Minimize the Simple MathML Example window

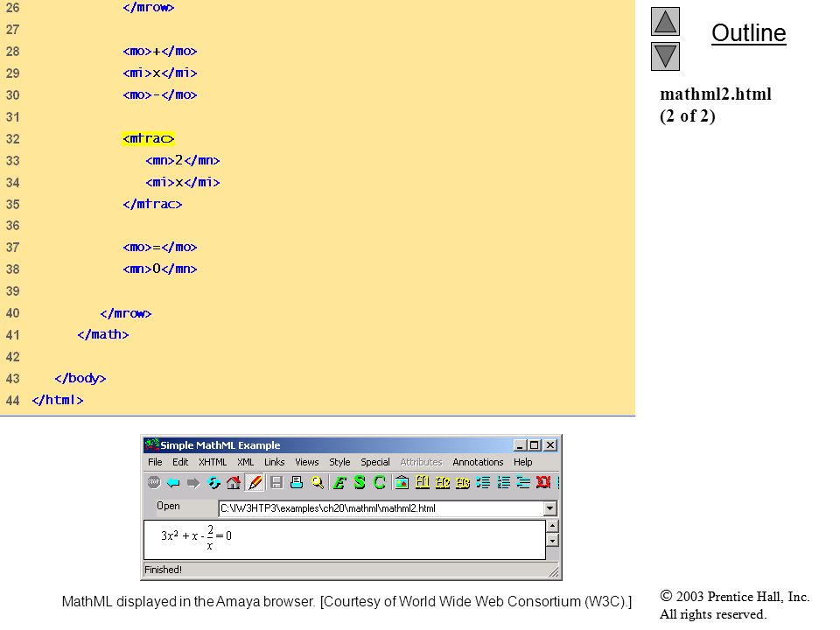pos(520,445)
